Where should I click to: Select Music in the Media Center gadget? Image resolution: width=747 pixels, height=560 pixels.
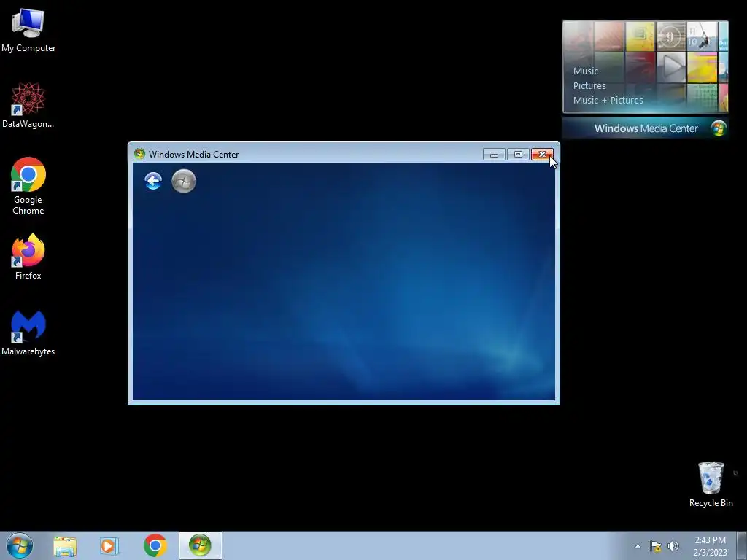pos(586,71)
